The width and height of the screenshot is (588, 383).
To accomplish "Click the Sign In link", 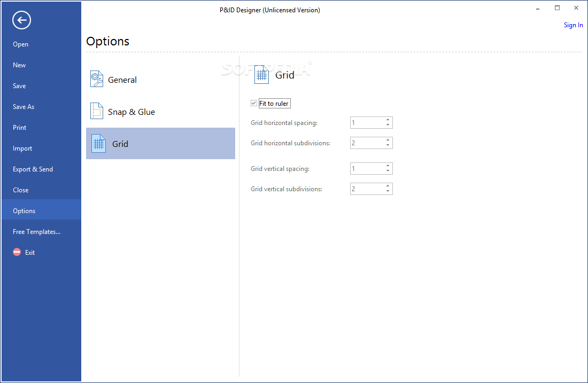I will 573,25.
